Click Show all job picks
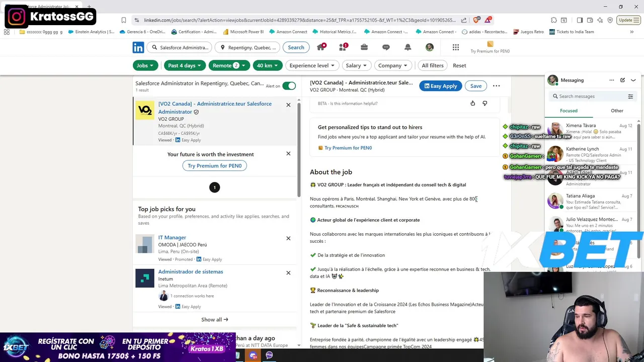Image resolution: width=644 pixels, height=362 pixels. point(215,319)
